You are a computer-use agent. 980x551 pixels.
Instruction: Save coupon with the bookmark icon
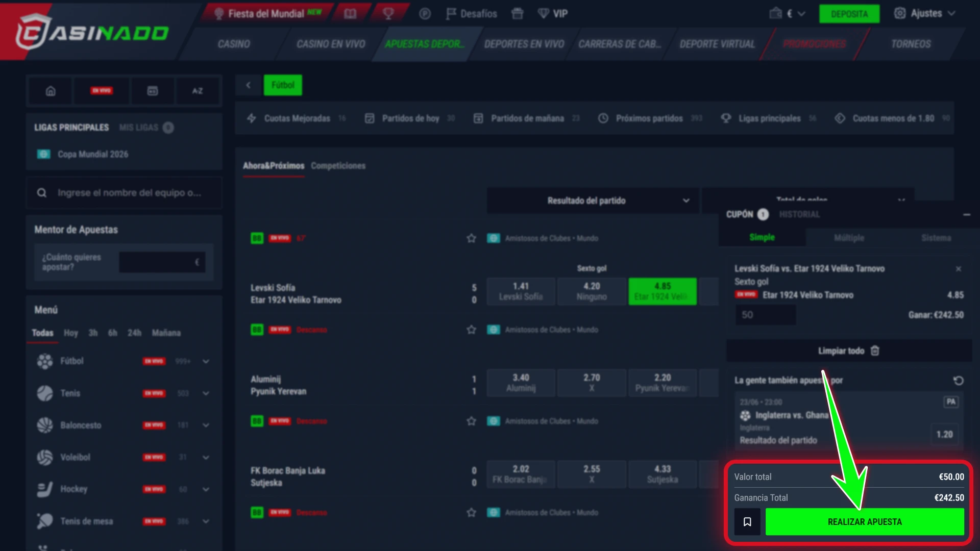click(747, 521)
